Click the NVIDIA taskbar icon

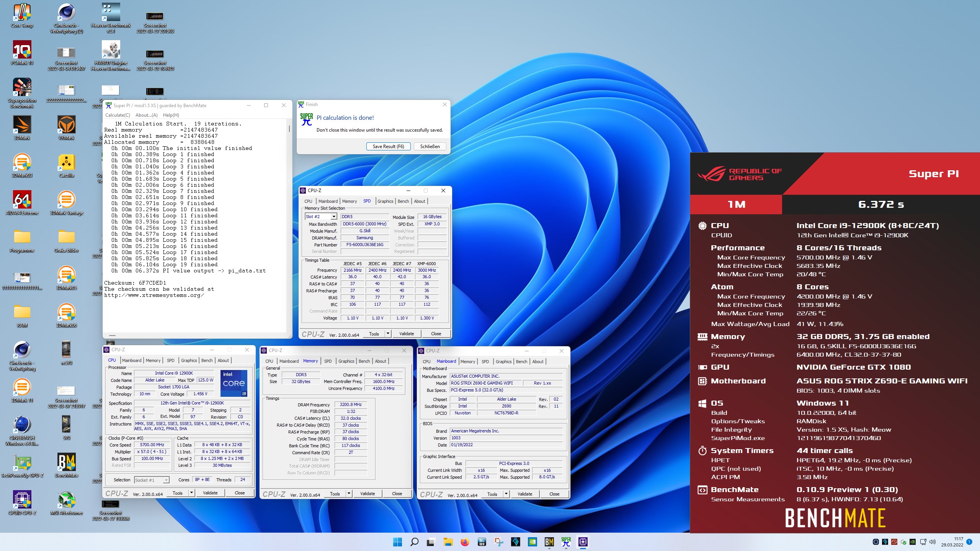pyautogui.click(x=532, y=542)
